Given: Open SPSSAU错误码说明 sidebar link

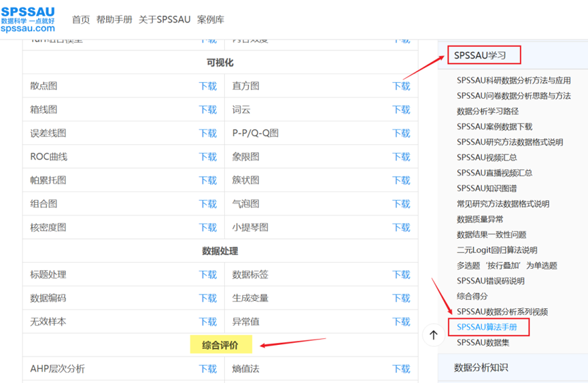Looking at the screenshot, I should coord(491,281).
